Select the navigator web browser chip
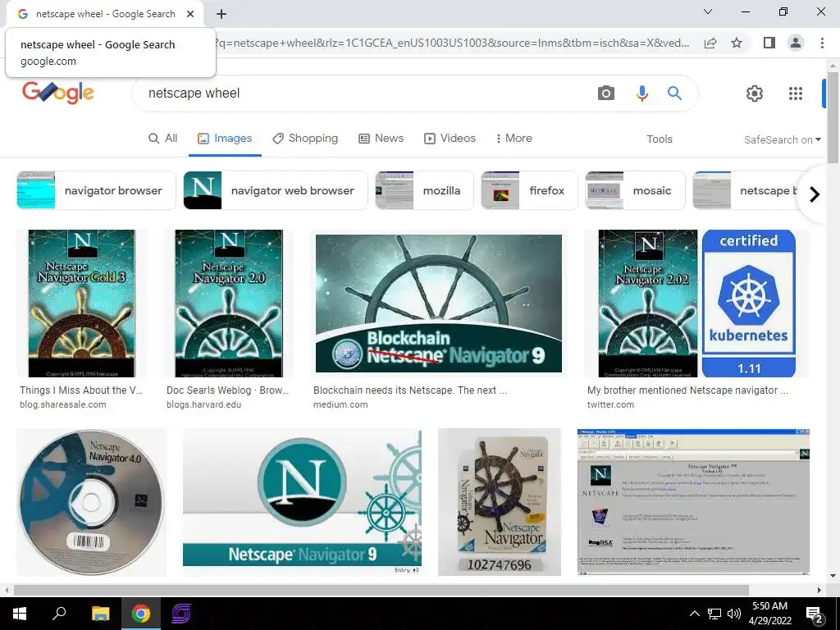The height and width of the screenshot is (630, 840). point(276,190)
